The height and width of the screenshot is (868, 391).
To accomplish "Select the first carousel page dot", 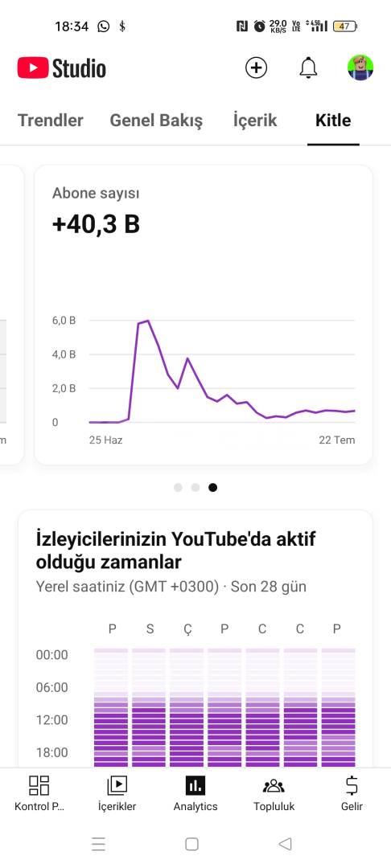I will 178,487.
